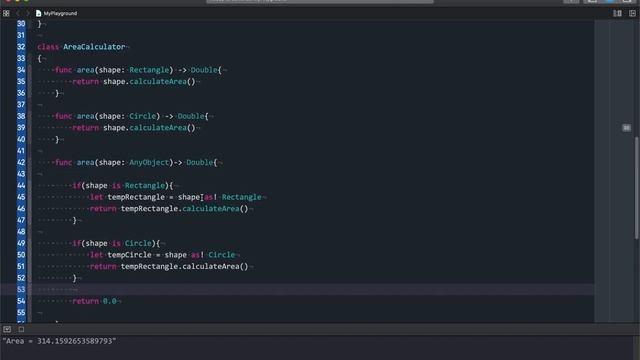This screenshot has width=640, height=360.
Task: Click console output "Area = 314.1592653589793"
Action: click(x=59, y=341)
